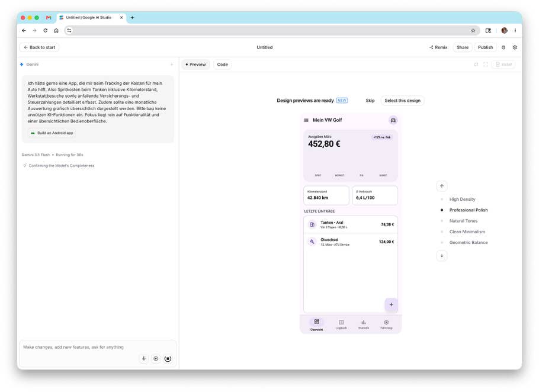Screen dimensions: 539x392
Task: Select this design
Action: [402, 101]
